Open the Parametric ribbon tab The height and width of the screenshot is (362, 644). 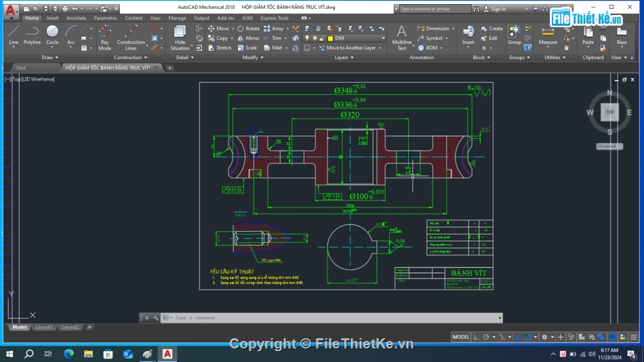[x=105, y=18]
